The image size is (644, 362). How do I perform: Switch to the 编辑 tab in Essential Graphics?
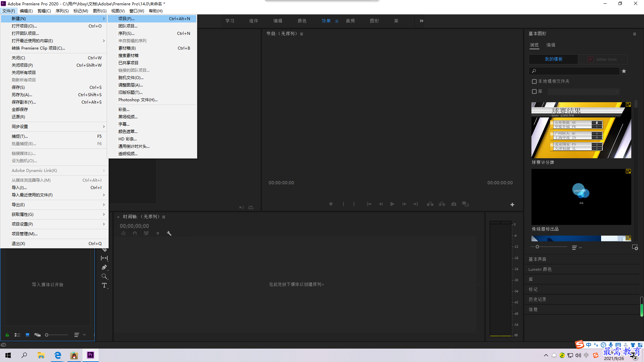551,45
